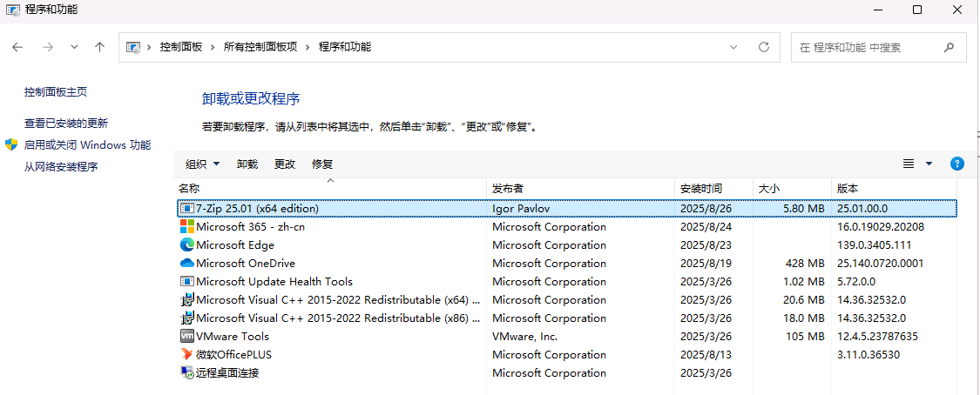Open 启用或关闭 Windows 功能 link
980x395 pixels.
click(87, 144)
